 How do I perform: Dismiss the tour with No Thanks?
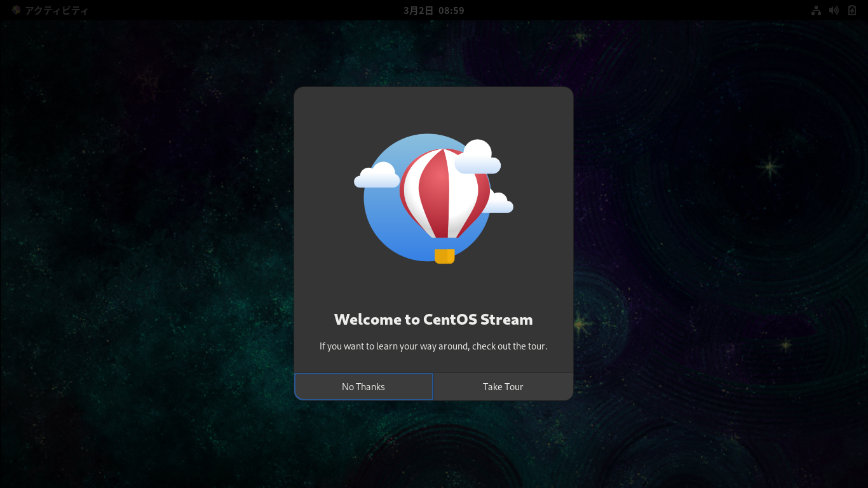coord(363,386)
